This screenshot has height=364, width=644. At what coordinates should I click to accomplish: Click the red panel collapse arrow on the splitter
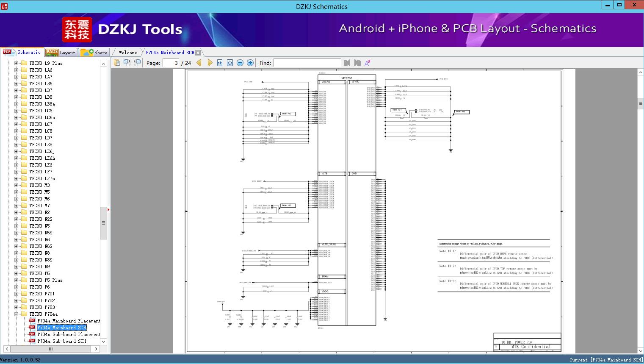(x=108, y=209)
